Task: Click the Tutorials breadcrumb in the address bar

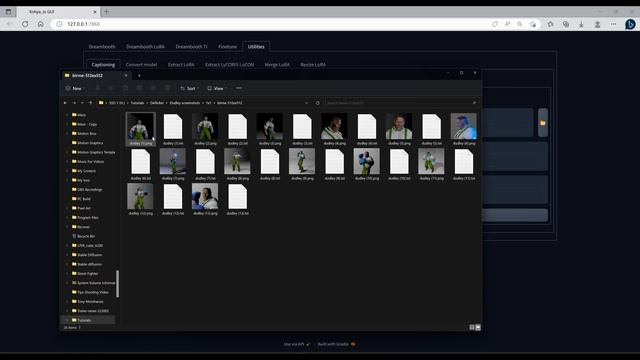Action: [138, 103]
